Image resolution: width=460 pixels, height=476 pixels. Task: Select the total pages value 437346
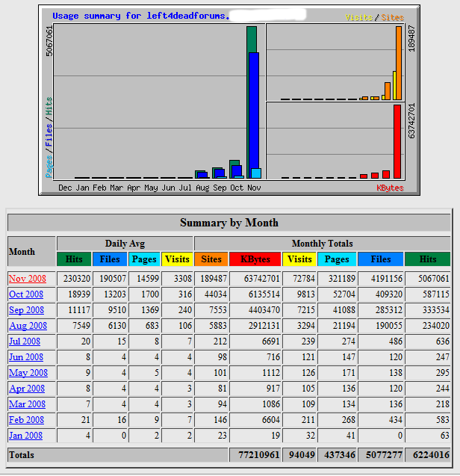(x=340, y=455)
